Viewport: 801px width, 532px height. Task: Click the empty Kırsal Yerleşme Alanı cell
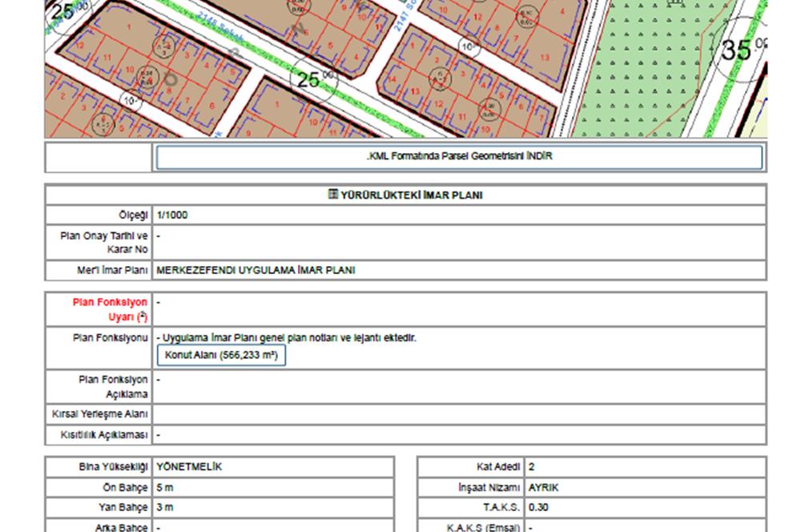coord(458,415)
